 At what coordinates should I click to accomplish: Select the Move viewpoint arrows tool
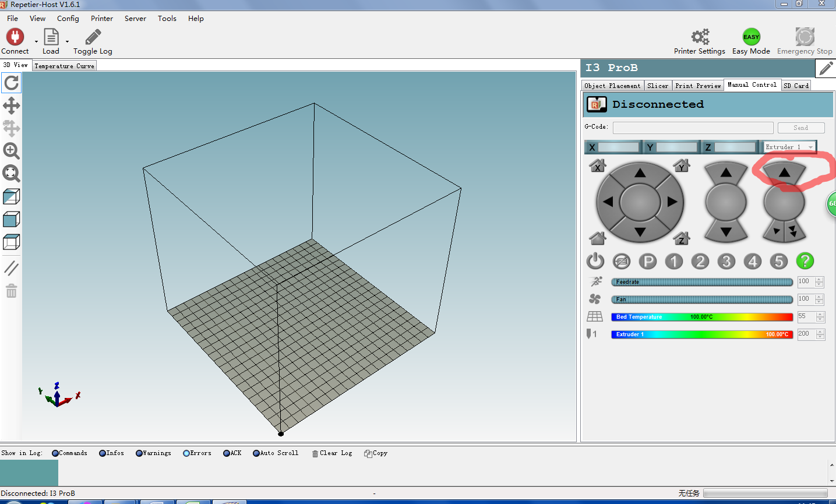11,105
